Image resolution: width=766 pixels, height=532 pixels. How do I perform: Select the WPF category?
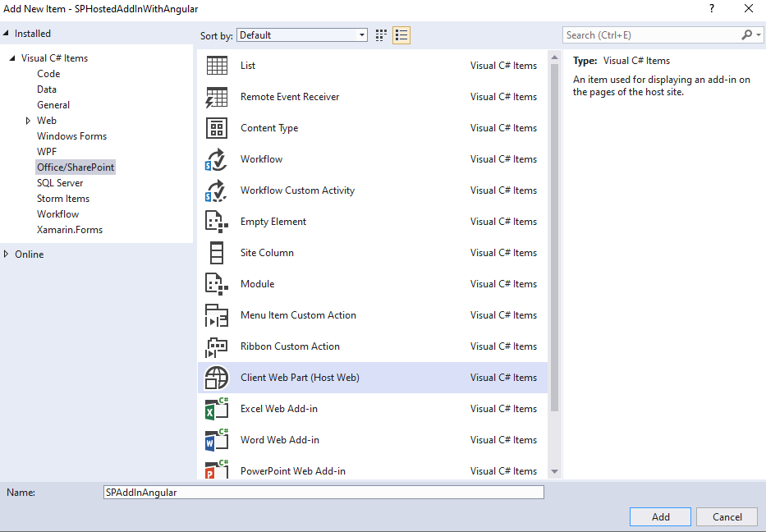click(x=47, y=152)
